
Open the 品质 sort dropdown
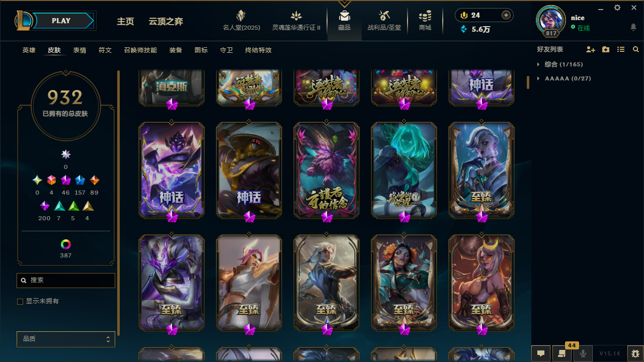coord(66,339)
